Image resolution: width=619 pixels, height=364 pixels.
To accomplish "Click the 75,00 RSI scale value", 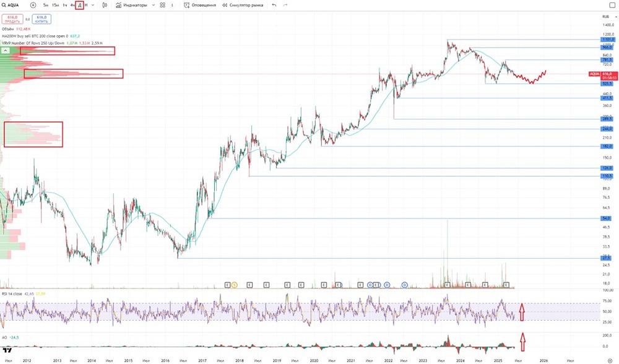I will click(607, 301).
